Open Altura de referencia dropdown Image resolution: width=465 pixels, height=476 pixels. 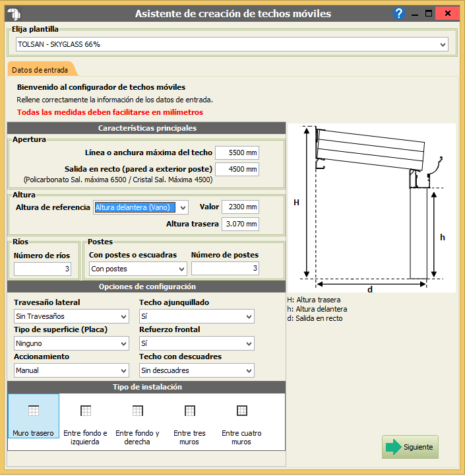point(140,207)
